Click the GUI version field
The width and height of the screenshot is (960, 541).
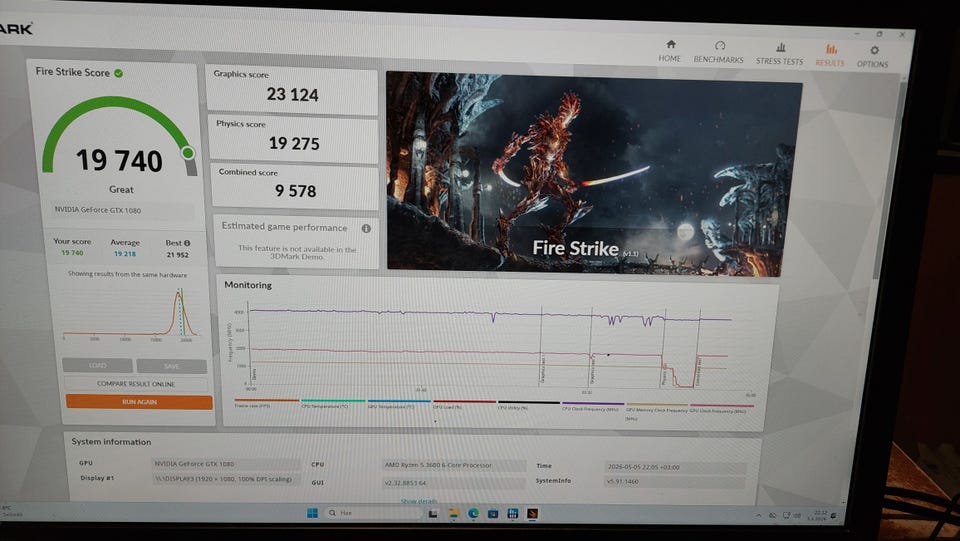point(454,483)
